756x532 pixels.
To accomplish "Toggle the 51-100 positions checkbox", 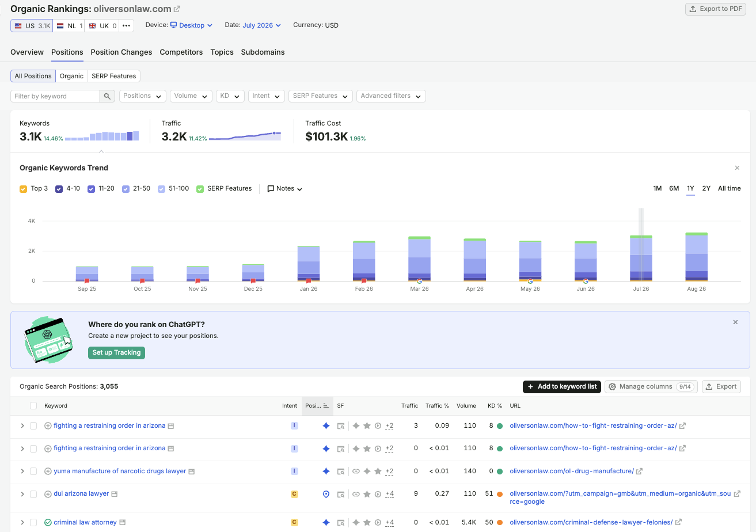I will click(x=161, y=189).
